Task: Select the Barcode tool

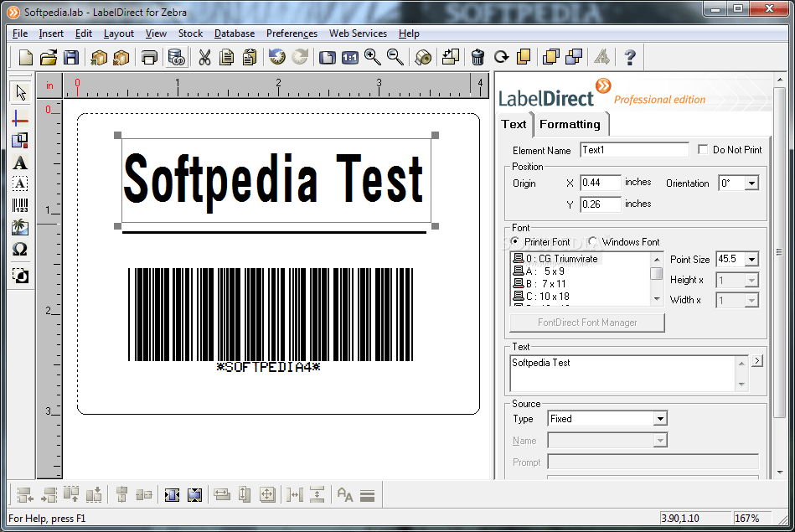Action: tap(20, 205)
